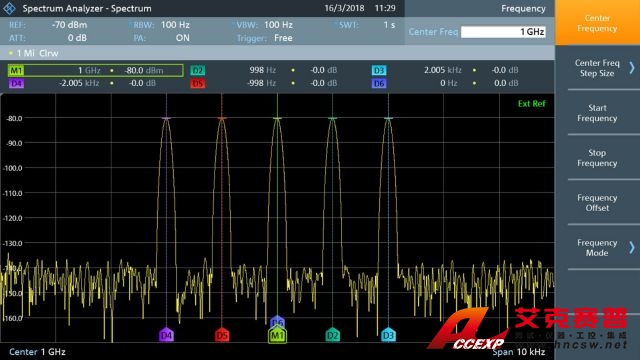Click the M1 marker flag on trace
This screenshot has height=360, width=640.
tap(277, 335)
